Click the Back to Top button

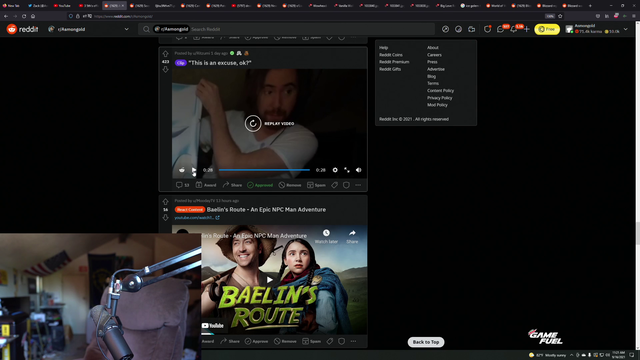coord(426,342)
